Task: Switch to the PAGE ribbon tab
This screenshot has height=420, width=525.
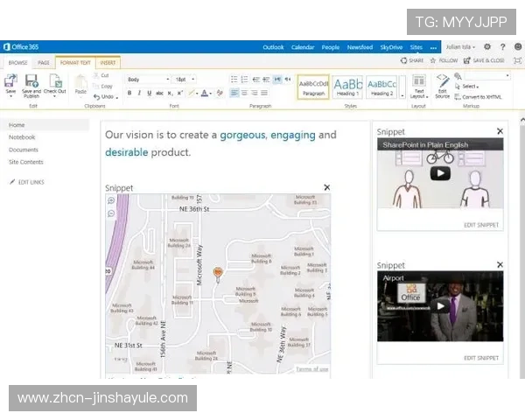Action: (43, 62)
